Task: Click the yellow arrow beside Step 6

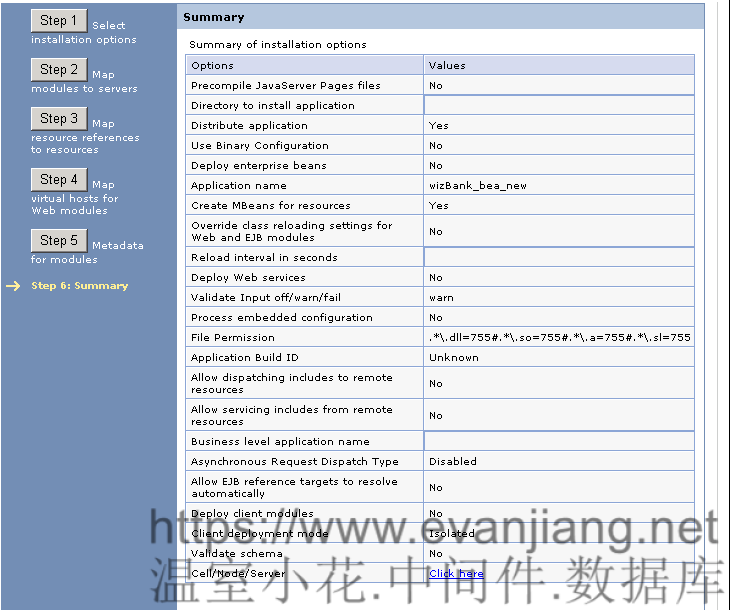Action: 13,286
